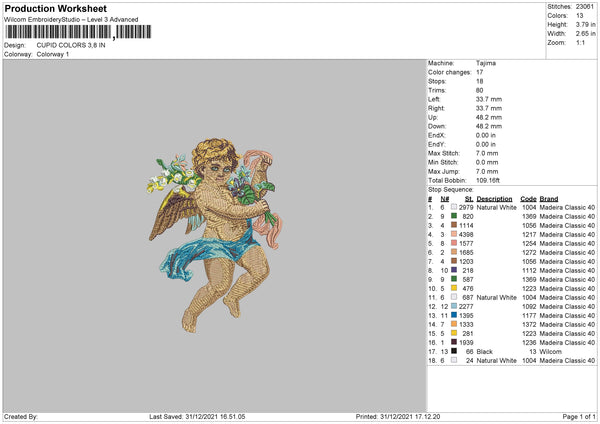Click the light blue swatch in row 12
The image size is (600, 424).
coord(454,306)
